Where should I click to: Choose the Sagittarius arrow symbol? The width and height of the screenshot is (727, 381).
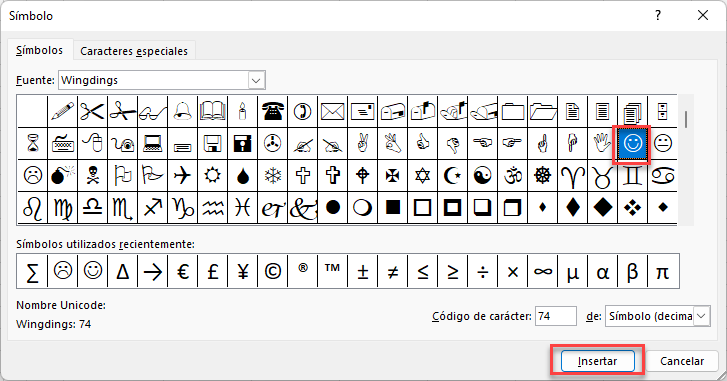153,208
